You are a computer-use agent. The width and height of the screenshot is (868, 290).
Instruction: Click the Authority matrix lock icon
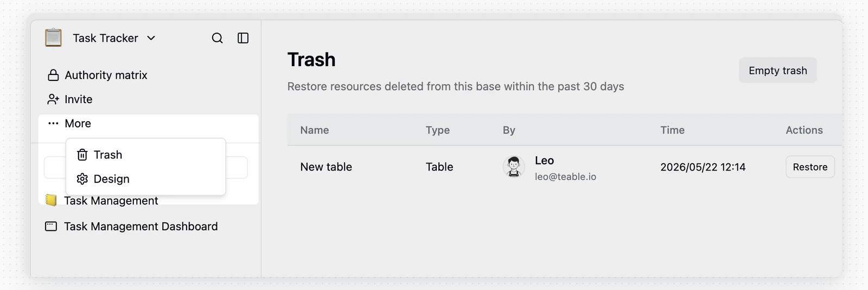[x=53, y=75]
